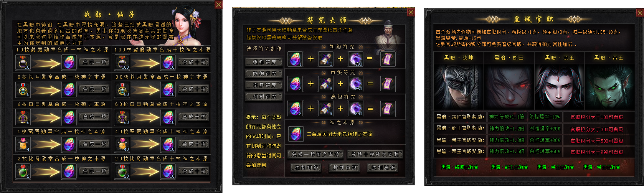Click the 兑换一枚神之本源 button
Screen dimensions: 644x193
pos(315,154)
